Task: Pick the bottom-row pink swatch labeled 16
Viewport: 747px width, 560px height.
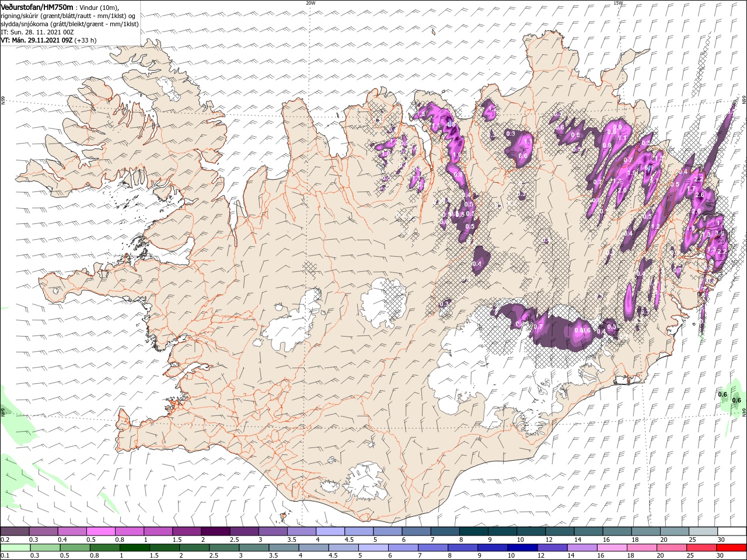Action: pyautogui.click(x=612, y=548)
